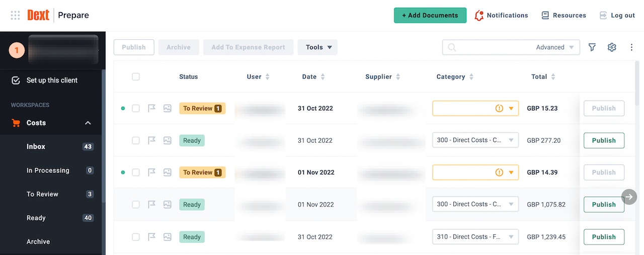View image of GBP 1,239.45 item
This screenshot has width=644, height=255.
pos(168,237)
